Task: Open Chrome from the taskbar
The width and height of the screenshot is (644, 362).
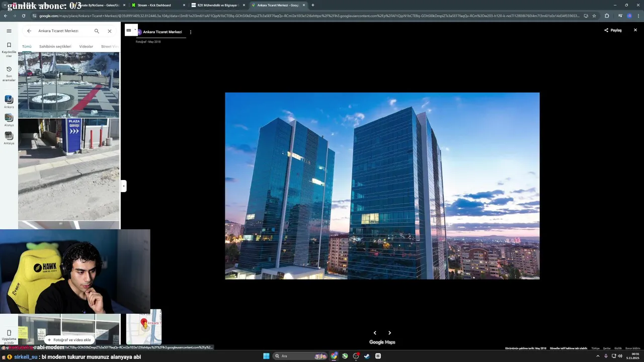Action: pos(334,356)
